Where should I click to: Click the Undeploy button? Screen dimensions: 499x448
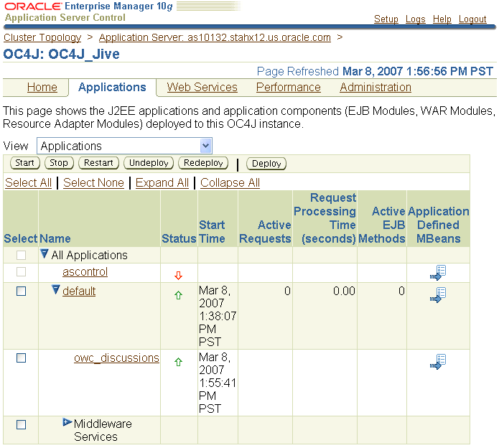[149, 163]
